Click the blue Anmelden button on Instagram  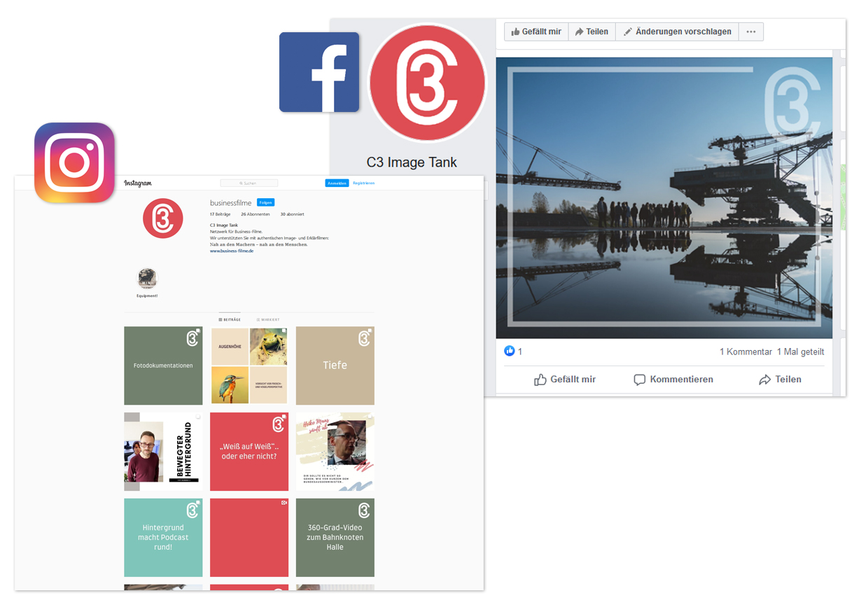pyautogui.click(x=337, y=183)
